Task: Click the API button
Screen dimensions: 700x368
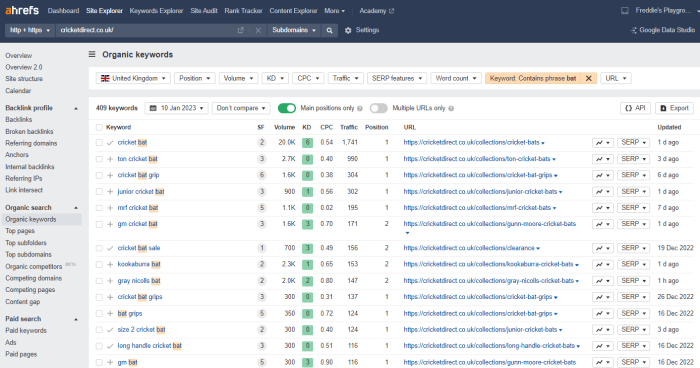Action: coord(635,108)
